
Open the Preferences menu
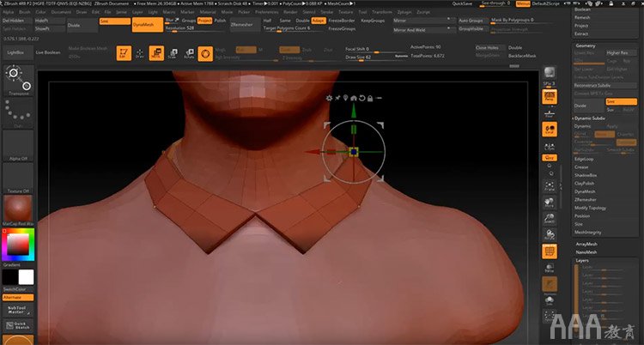click(267, 12)
